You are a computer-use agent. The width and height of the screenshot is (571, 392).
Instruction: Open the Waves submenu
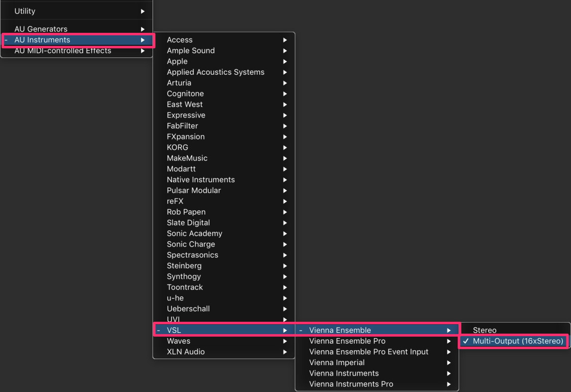224,341
